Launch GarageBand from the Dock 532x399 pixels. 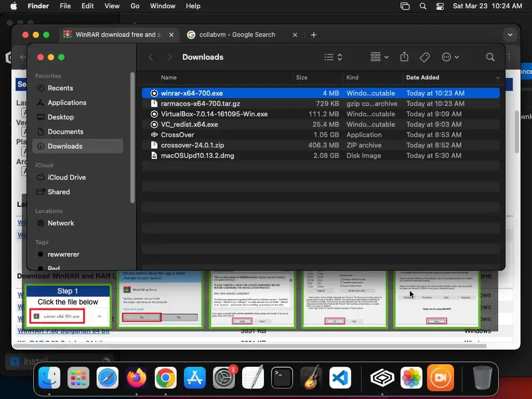(x=311, y=377)
